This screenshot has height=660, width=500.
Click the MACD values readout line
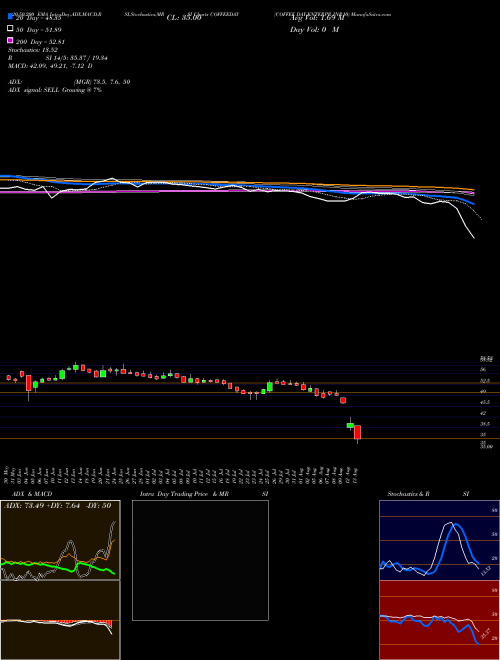click(50, 66)
